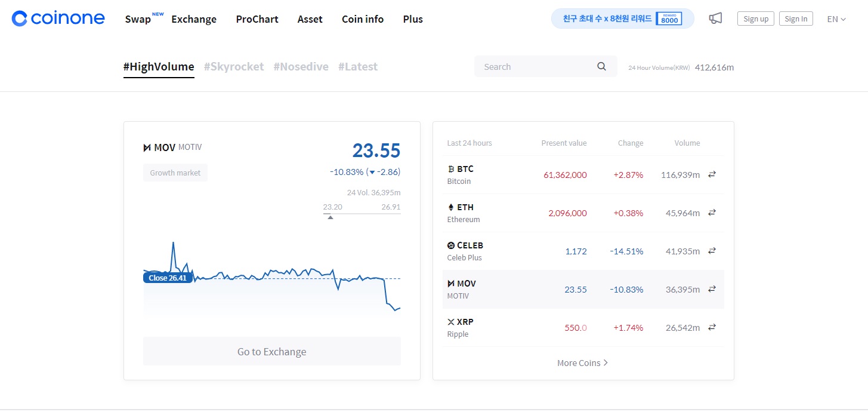
Task: Switch to the #Latest tab
Action: pos(358,67)
